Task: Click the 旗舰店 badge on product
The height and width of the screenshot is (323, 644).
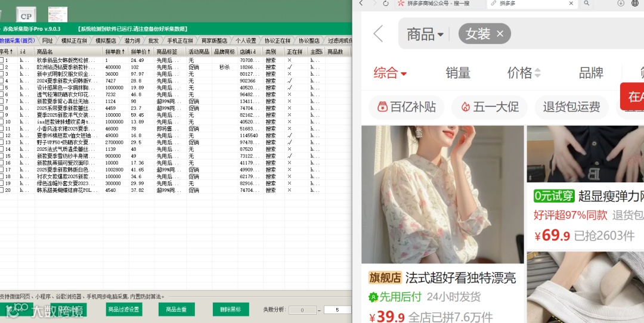Action: coord(385,278)
